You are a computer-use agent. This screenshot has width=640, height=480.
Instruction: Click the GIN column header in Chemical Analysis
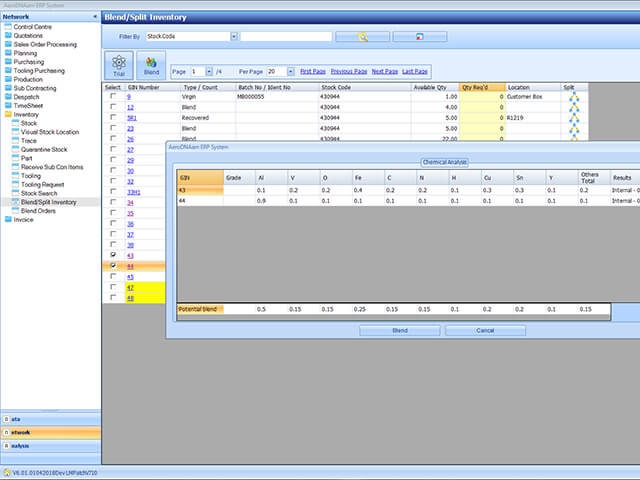point(200,178)
